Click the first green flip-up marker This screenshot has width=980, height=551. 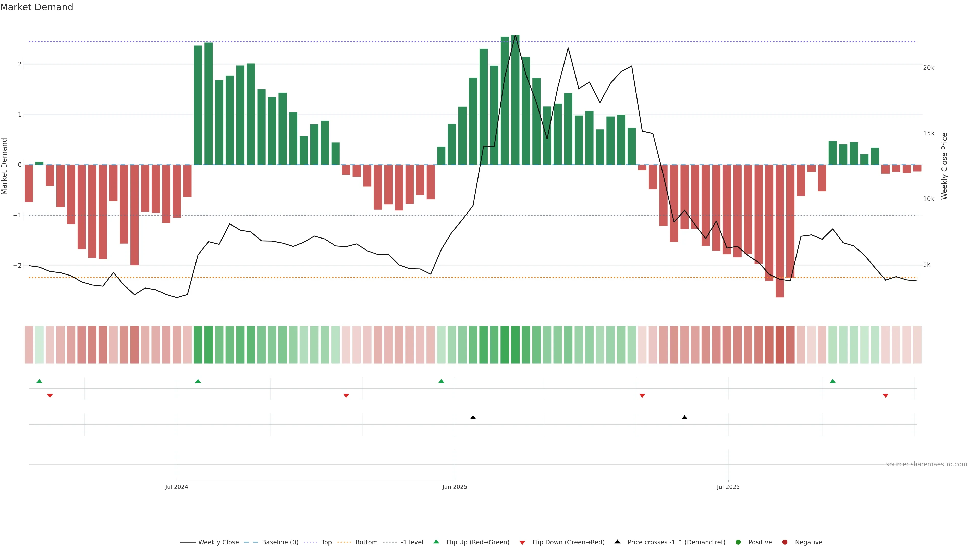(39, 381)
